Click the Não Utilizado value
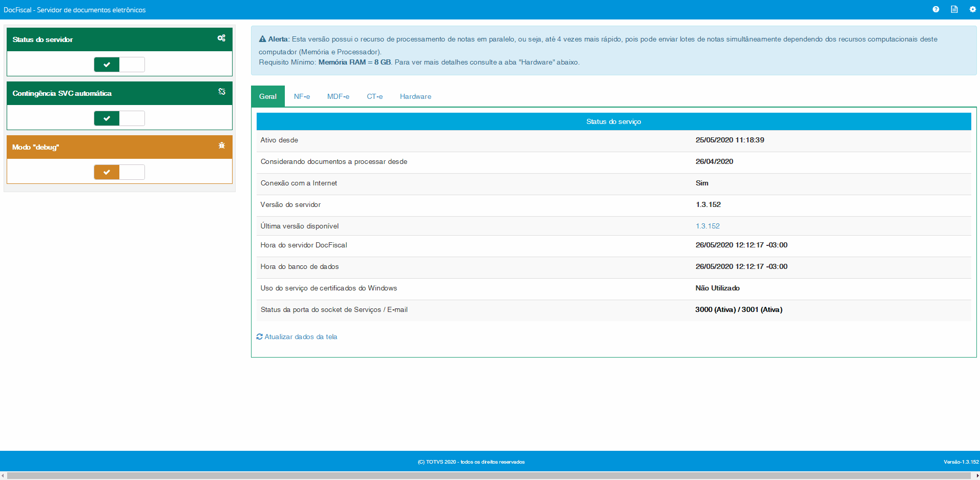This screenshot has height=480, width=980. 717,288
